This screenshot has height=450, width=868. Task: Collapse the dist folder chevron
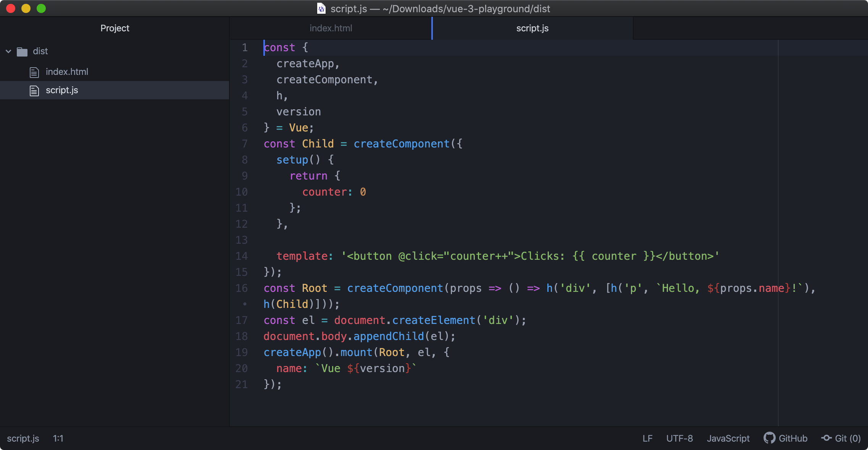point(8,51)
